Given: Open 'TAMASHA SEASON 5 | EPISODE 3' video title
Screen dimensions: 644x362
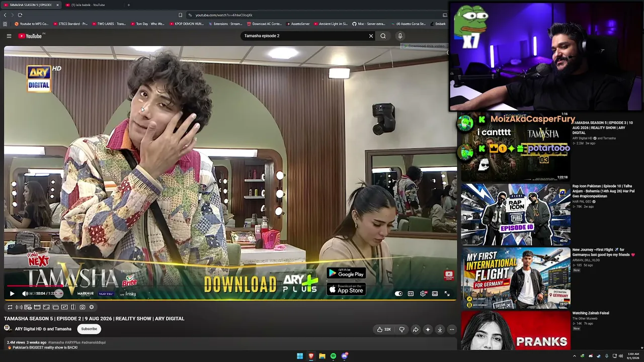Looking at the screenshot, I should coord(602,128).
